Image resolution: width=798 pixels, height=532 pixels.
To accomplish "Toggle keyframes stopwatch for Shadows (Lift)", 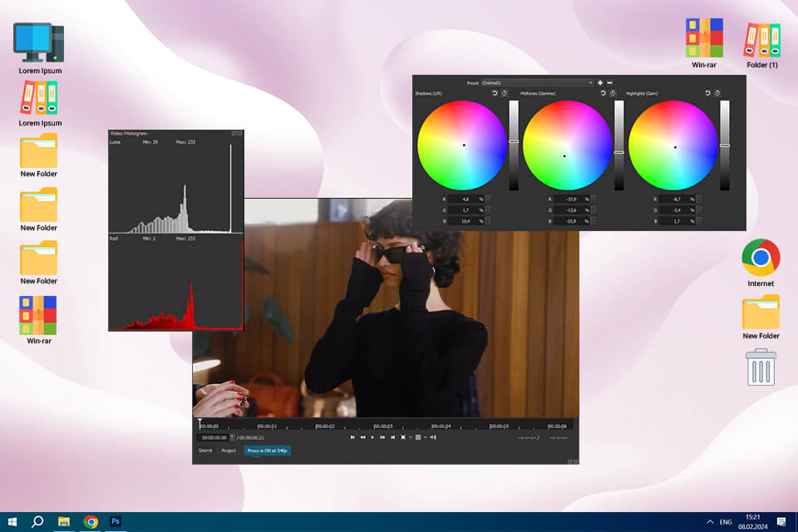I will click(505, 93).
